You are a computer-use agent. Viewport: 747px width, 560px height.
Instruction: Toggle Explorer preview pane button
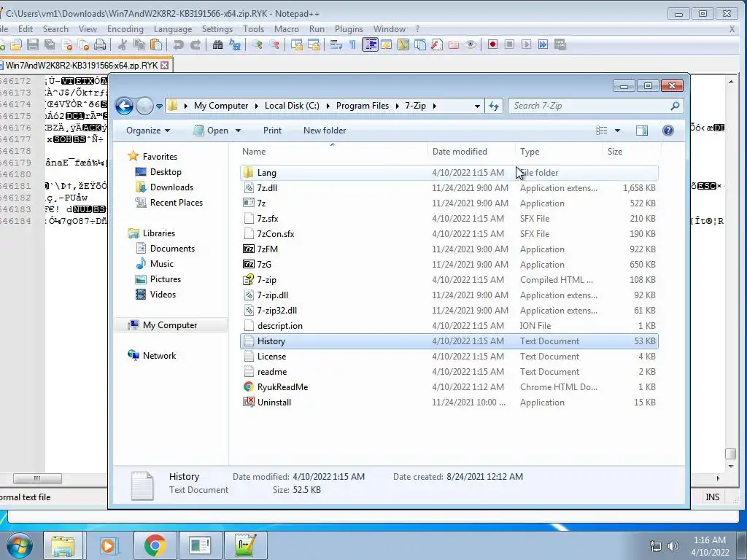(x=642, y=131)
